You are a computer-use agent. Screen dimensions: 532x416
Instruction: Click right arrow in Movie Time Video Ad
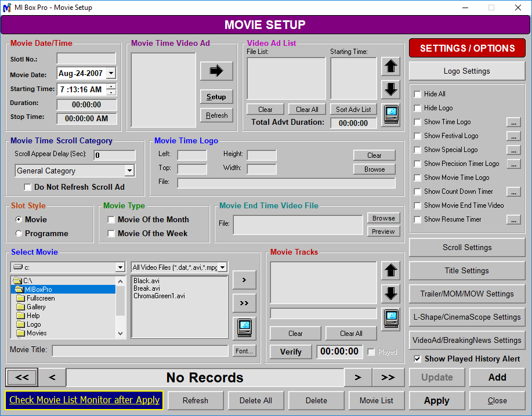click(x=216, y=71)
